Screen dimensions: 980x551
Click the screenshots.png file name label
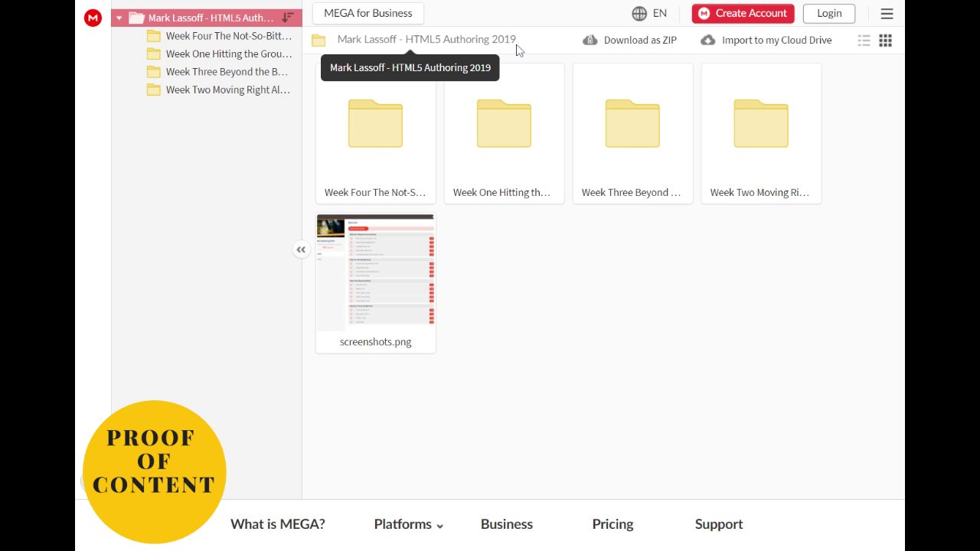point(376,342)
